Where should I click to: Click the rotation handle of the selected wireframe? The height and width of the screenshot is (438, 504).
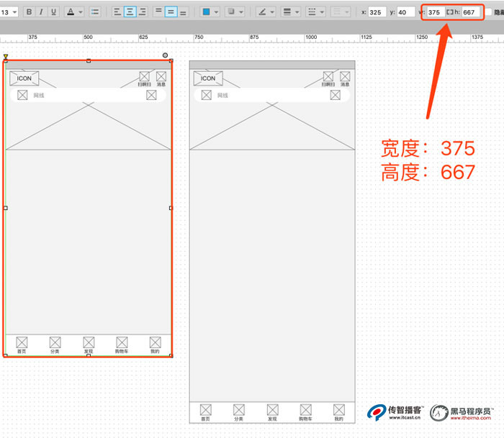pos(165,55)
